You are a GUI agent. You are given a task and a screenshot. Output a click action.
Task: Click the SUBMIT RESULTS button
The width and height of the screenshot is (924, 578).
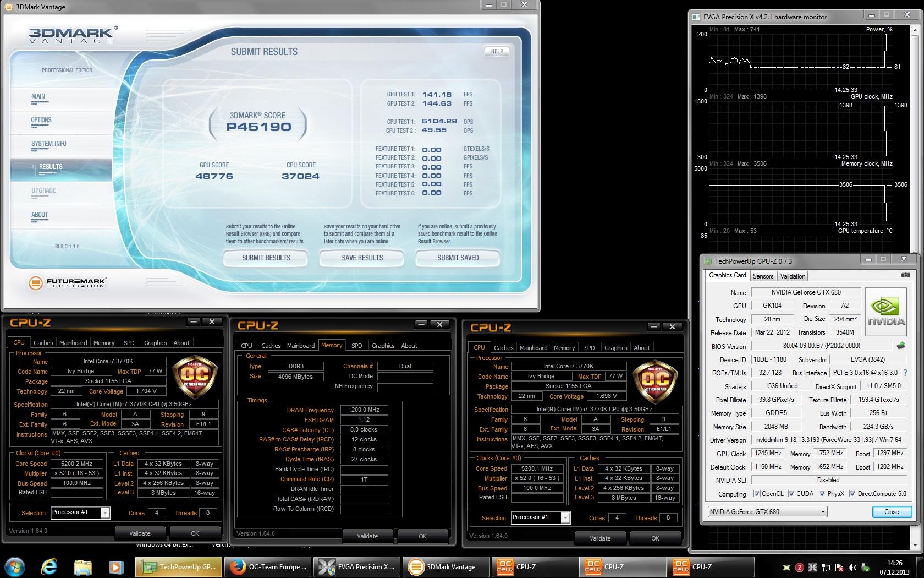[x=266, y=258]
